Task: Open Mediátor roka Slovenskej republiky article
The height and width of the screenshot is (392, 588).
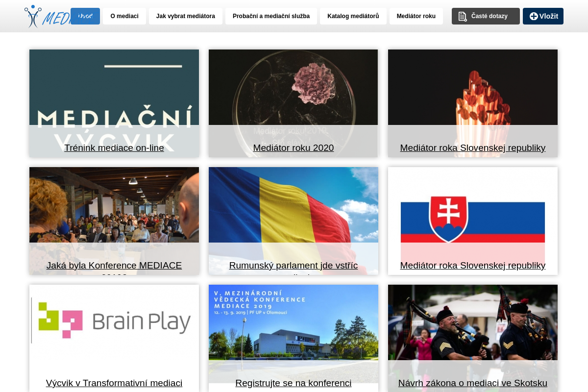Action: 472,147
